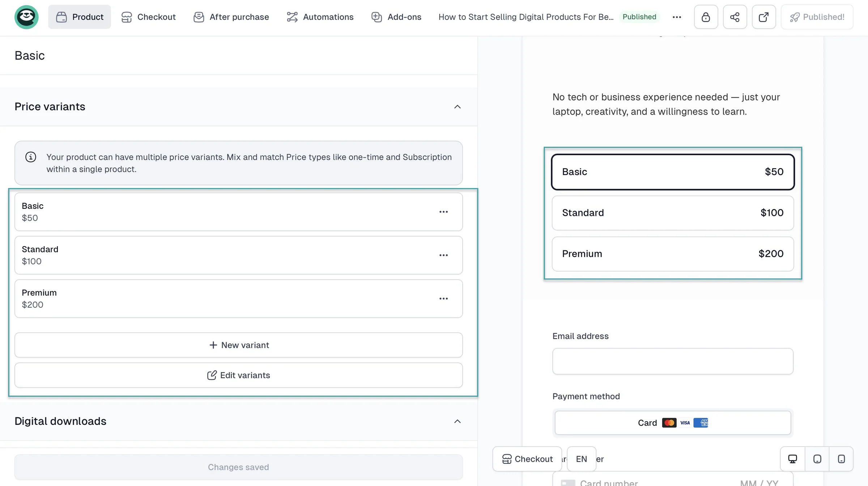This screenshot has width=868, height=486.
Task: Open the Add-ons tab
Action: click(396, 17)
